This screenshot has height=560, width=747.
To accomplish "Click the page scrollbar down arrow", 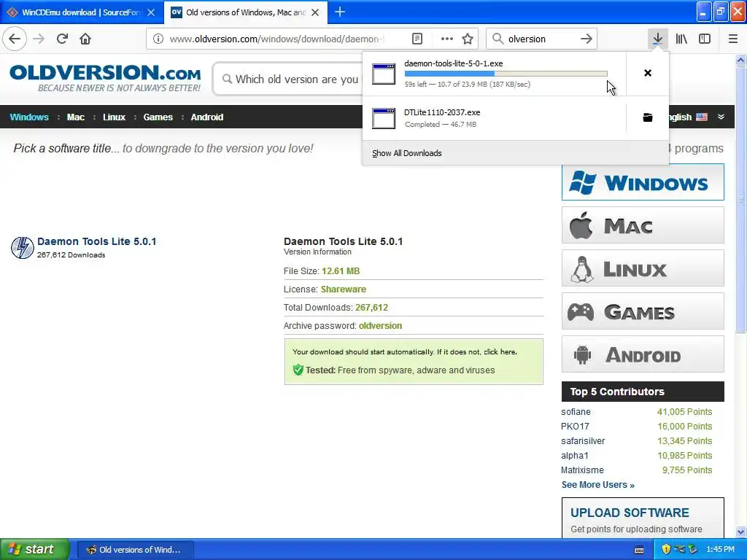I will click(x=741, y=532).
